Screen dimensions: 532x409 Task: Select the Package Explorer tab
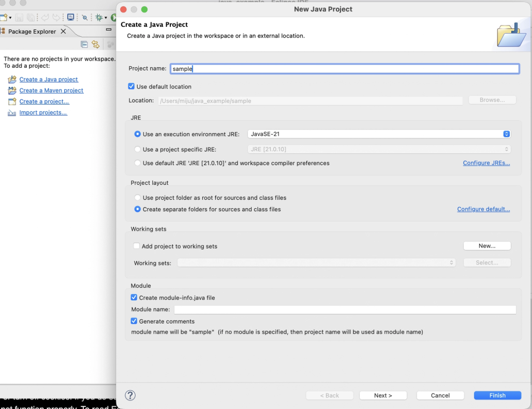click(32, 32)
